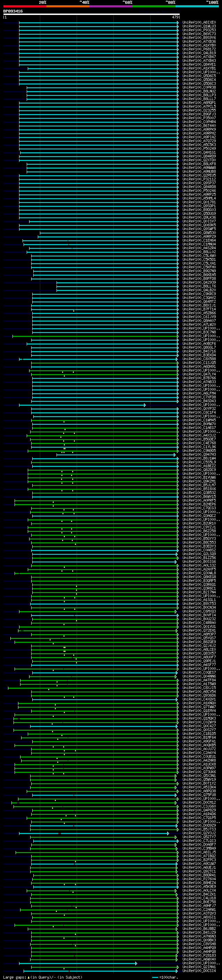Open hit UniRef100_B6VC73
The image size is (222, 980).
tap(199, 34)
